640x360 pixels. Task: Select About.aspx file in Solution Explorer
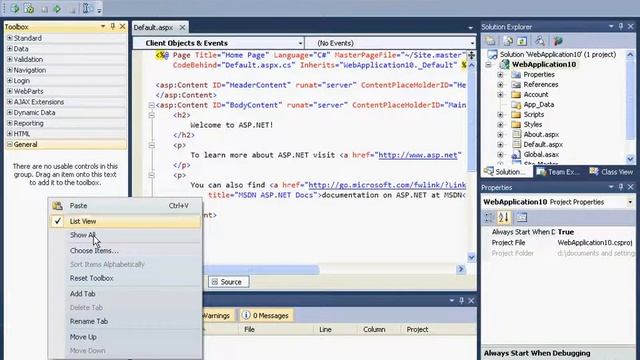click(x=541, y=135)
